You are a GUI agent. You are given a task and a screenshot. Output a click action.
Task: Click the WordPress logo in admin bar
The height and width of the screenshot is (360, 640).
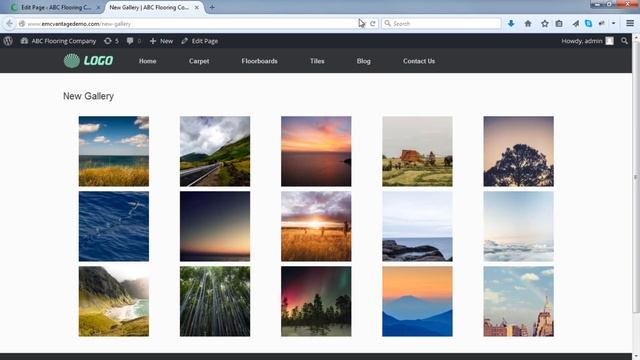click(8, 41)
